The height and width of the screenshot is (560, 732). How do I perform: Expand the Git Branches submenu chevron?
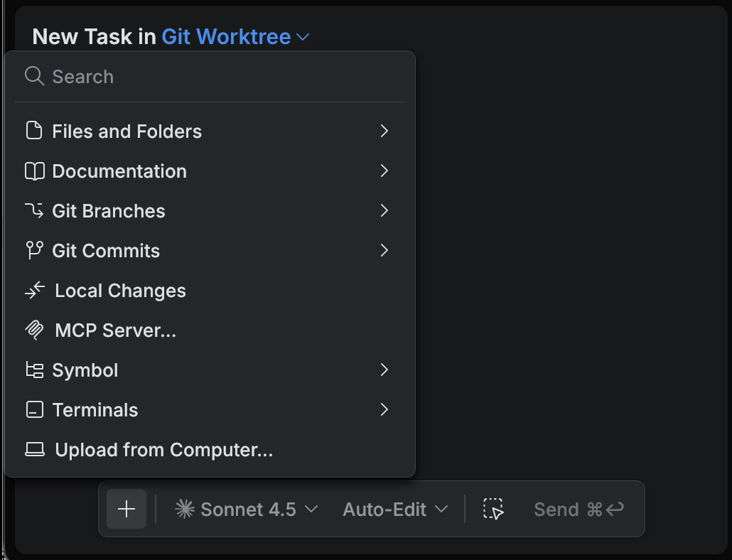(384, 210)
